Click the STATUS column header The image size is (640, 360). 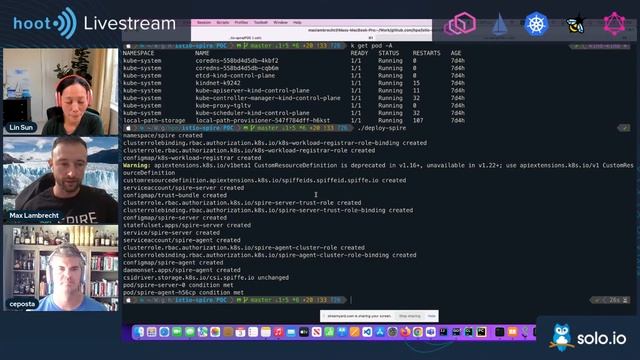(389, 53)
